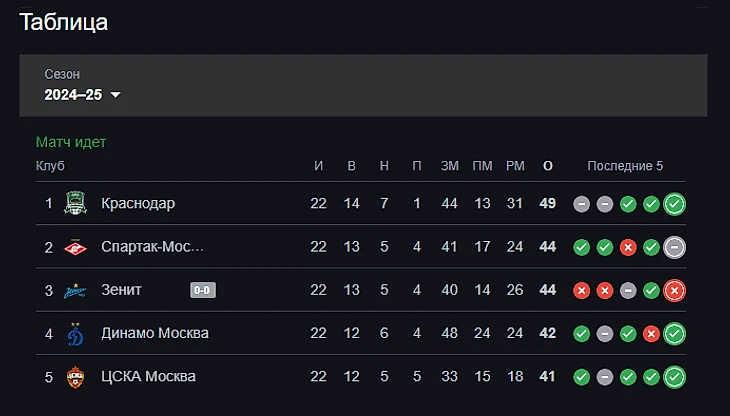Viewport: 730px width, 416px height.
Task: Open the Спартак-Мос... team link
Action: pyautogui.click(x=152, y=247)
